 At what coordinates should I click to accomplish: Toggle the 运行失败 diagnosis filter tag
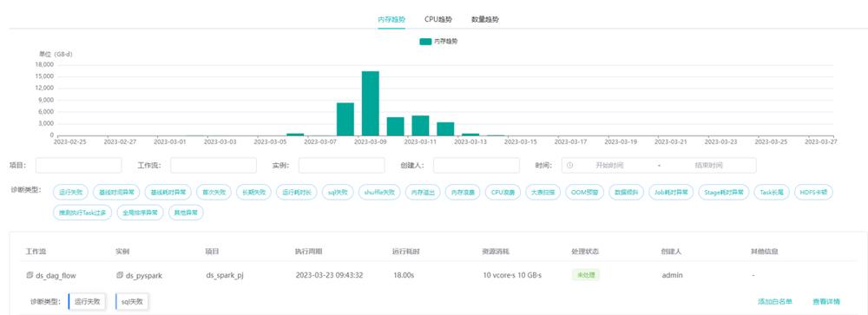[x=71, y=193]
